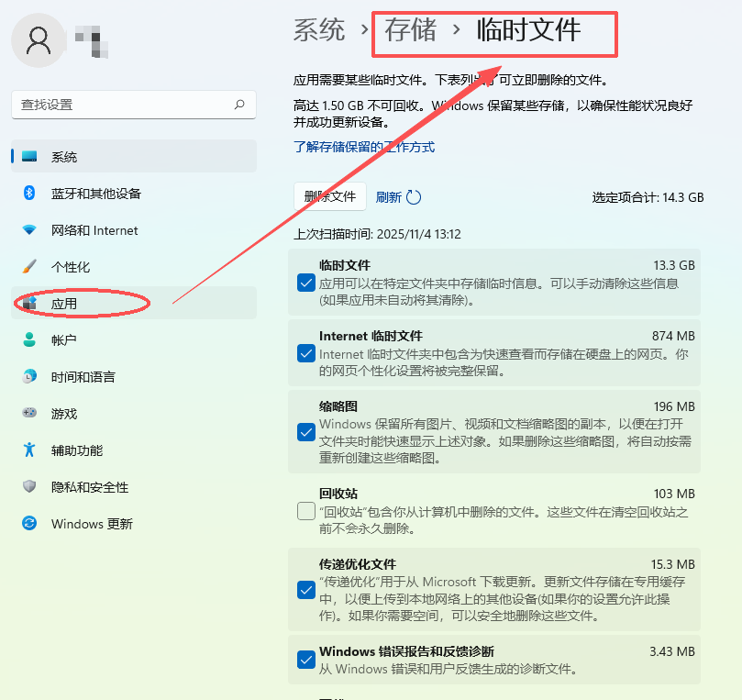This screenshot has height=700, width=742.
Task: Click the 删除文件 button
Action: coord(330,196)
